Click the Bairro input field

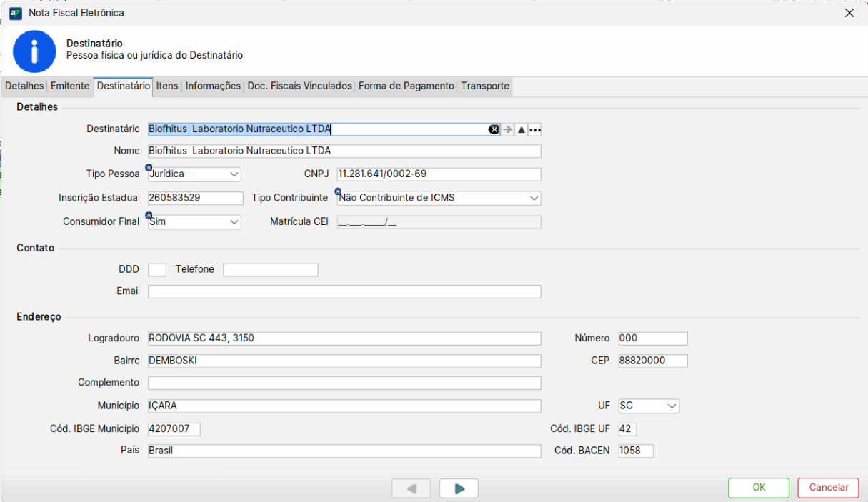[344, 361]
